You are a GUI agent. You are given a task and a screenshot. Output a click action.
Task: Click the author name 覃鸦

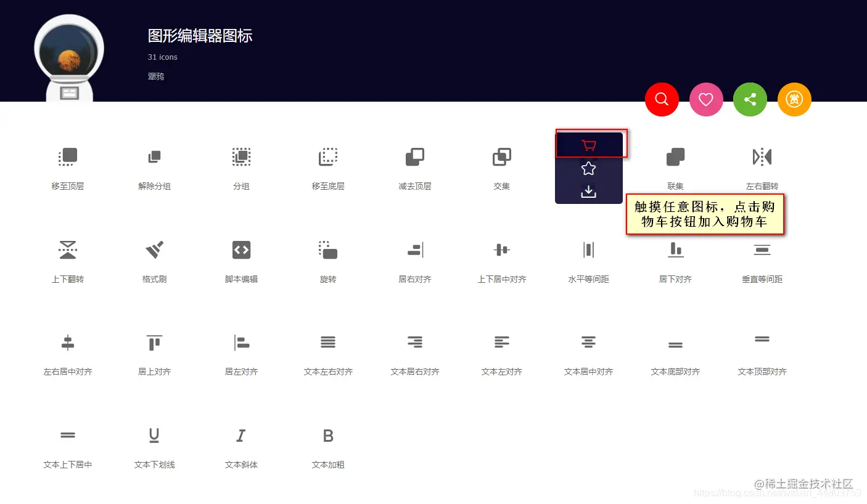click(155, 76)
